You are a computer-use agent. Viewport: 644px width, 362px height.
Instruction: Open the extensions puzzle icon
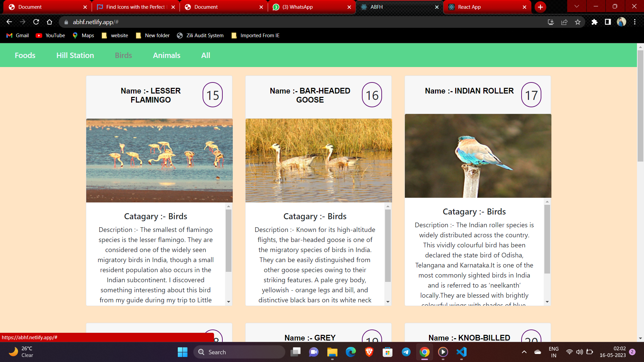(x=594, y=22)
